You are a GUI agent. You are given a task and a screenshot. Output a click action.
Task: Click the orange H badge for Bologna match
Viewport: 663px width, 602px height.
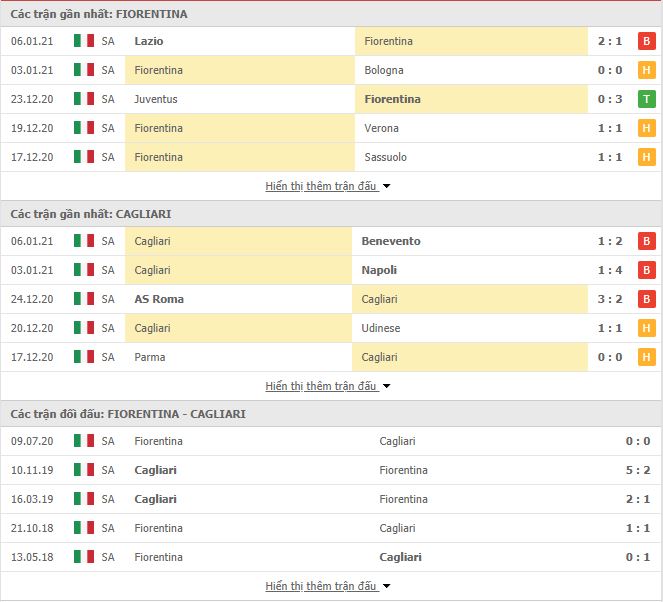(647, 70)
